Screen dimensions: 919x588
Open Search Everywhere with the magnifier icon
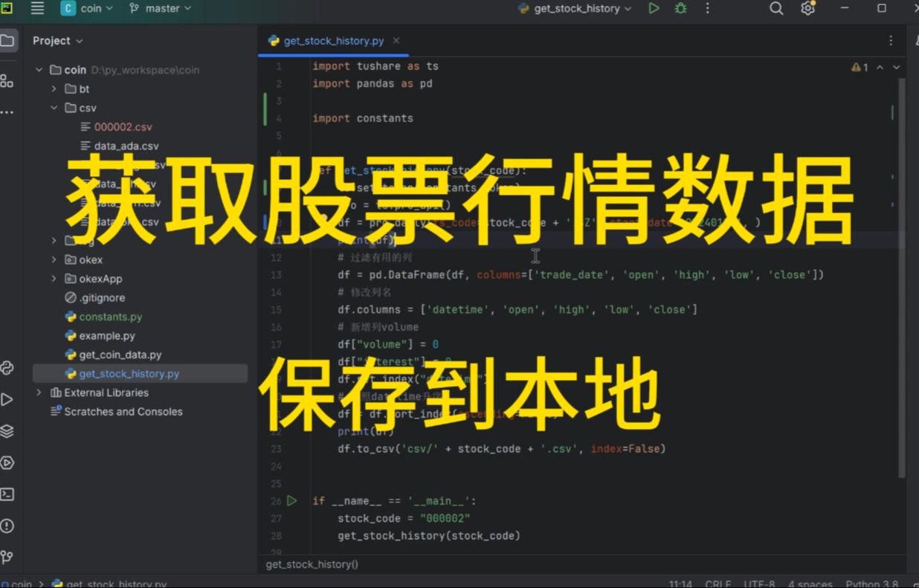click(775, 8)
